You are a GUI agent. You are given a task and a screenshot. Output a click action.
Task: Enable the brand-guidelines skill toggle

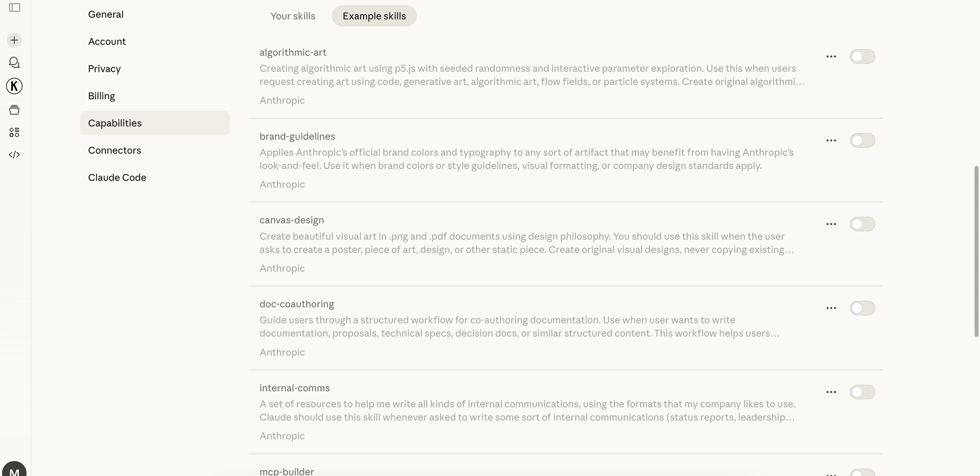click(862, 141)
